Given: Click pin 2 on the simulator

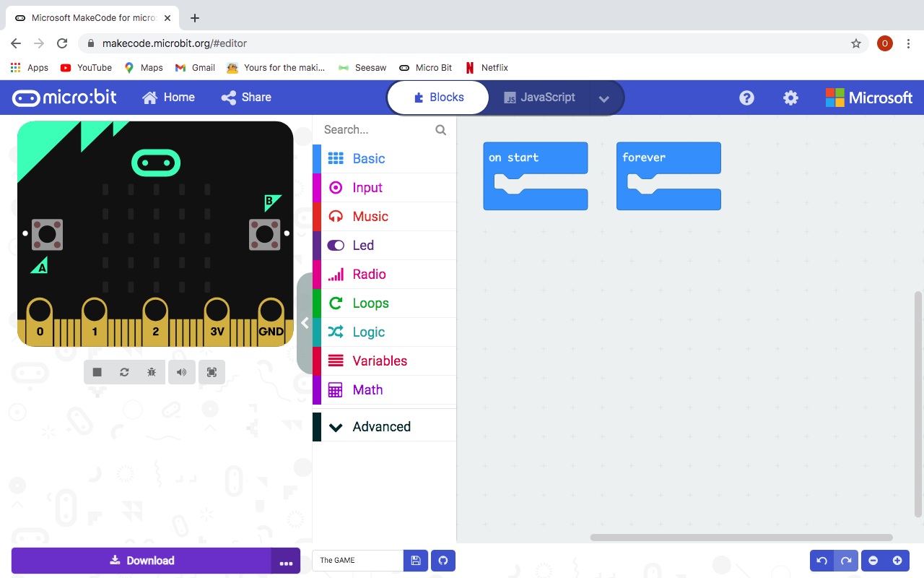Looking at the screenshot, I should point(155,322).
